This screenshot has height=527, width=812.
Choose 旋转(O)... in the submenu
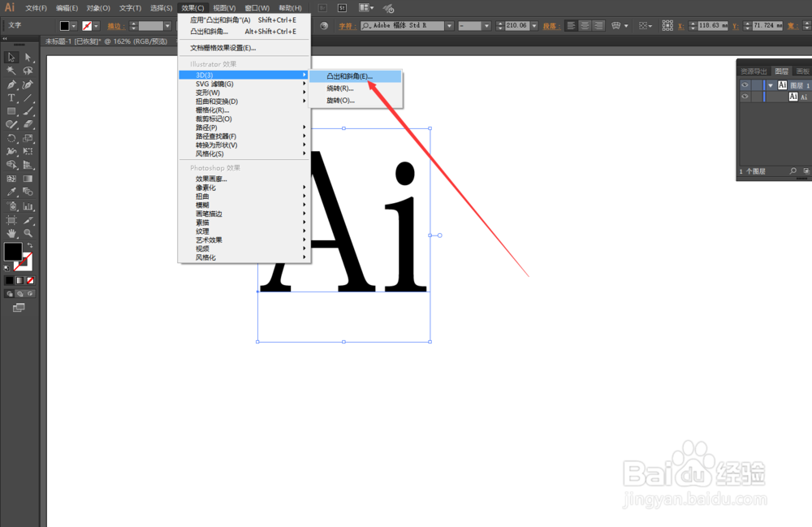[356, 101]
